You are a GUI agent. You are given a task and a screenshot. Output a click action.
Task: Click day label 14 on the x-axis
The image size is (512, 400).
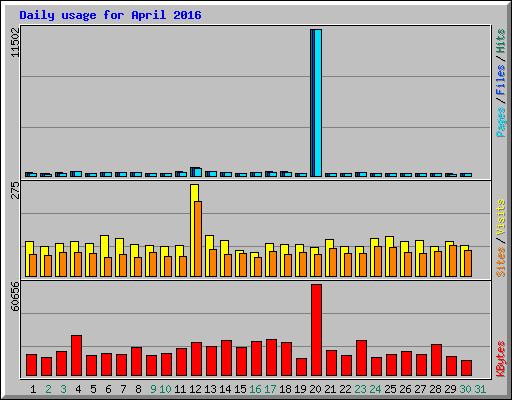pos(225,389)
